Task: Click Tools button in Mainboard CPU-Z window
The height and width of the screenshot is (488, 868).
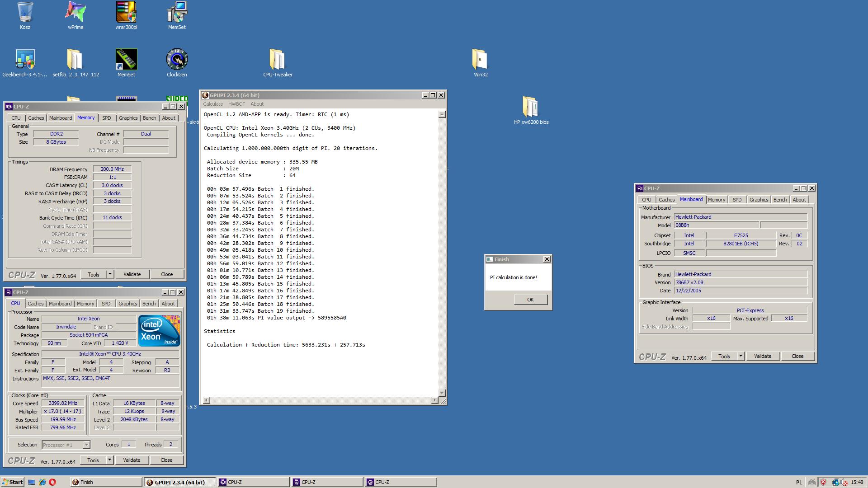Action: [724, 356]
